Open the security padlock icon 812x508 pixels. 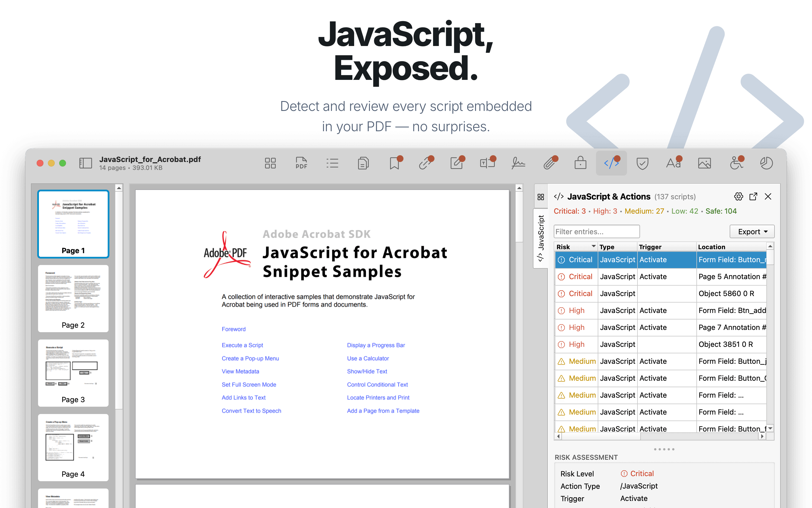coord(581,163)
